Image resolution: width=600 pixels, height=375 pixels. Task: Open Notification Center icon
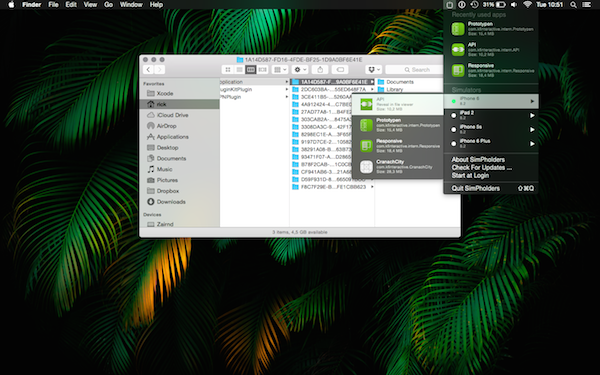click(x=586, y=5)
